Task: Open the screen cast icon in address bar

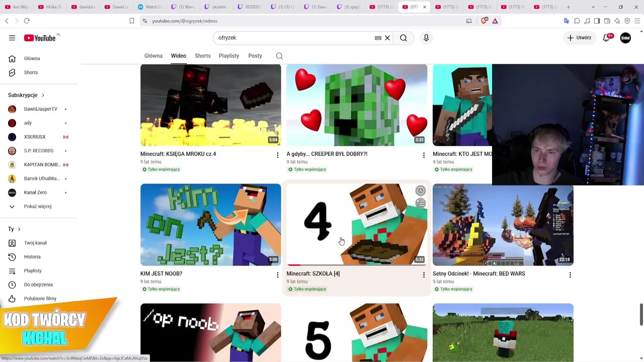Action: (469, 21)
